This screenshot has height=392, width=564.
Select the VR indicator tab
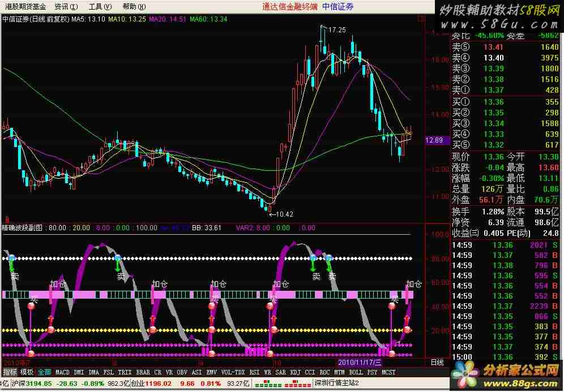pos(169,372)
